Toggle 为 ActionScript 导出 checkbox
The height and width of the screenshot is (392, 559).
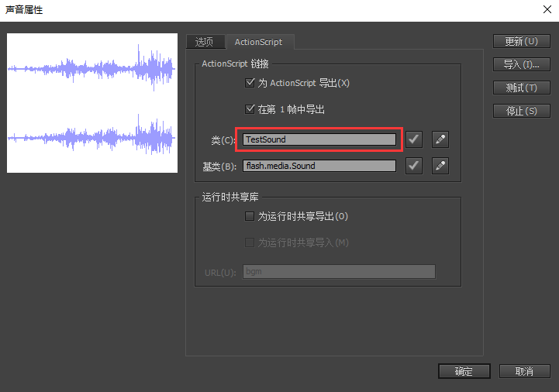250,83
